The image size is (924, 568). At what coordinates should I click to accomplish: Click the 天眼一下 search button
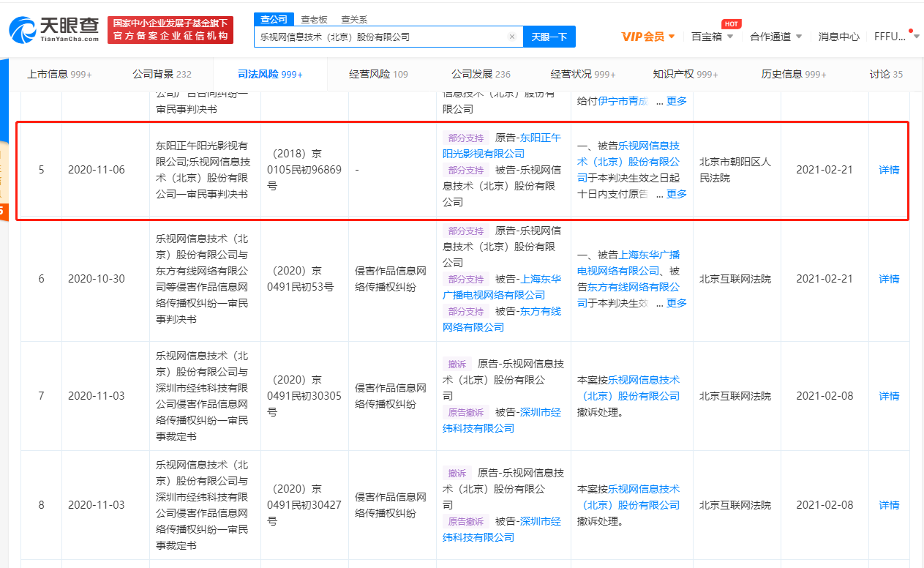pos(549,37)
